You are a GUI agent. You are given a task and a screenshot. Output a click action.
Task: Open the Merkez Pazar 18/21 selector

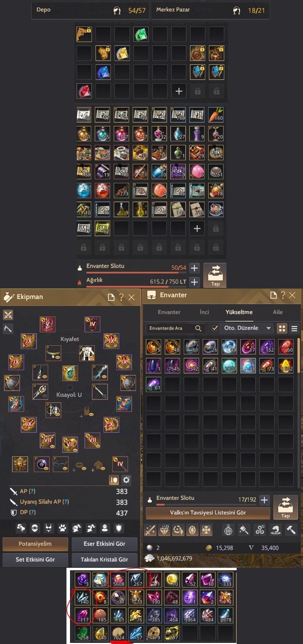coord(210,11)
